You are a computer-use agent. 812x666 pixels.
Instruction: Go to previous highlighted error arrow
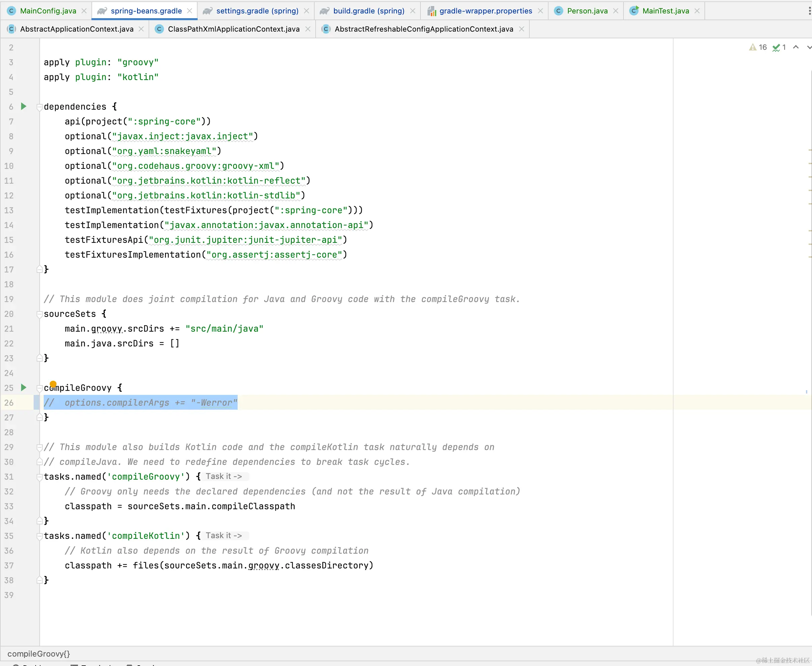point(796,47)
